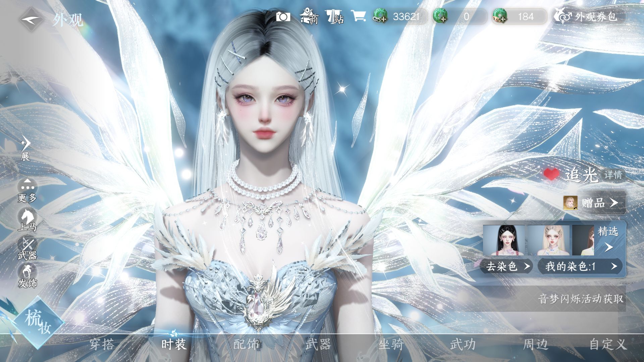This screenshot has width=644, height=362.
Task: Click the 外观 page title
Action: coord(68,20)
